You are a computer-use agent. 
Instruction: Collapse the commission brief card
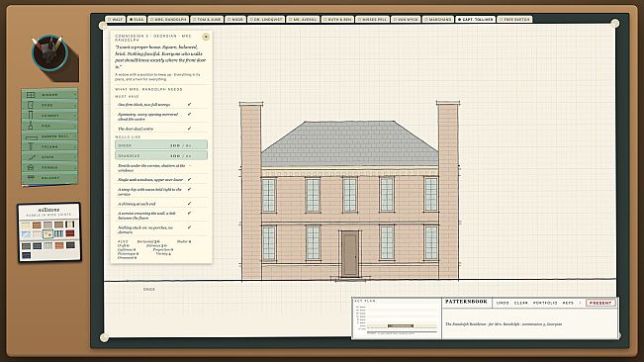point(206,37)
